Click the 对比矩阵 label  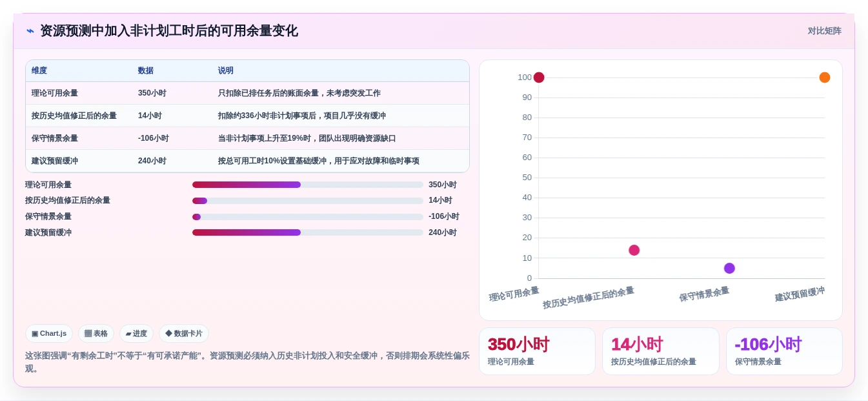(824, 31)
